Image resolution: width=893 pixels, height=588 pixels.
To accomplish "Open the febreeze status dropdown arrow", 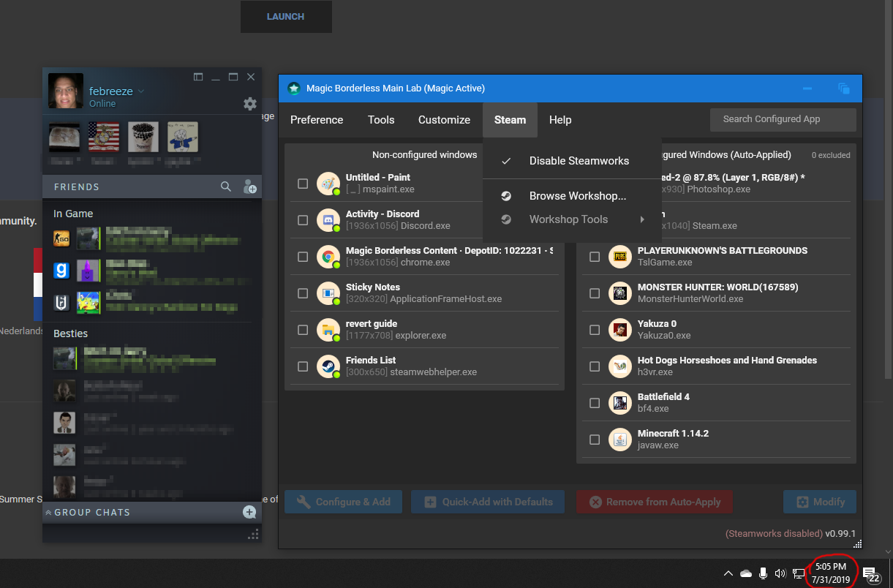I will tap(141, 91).
